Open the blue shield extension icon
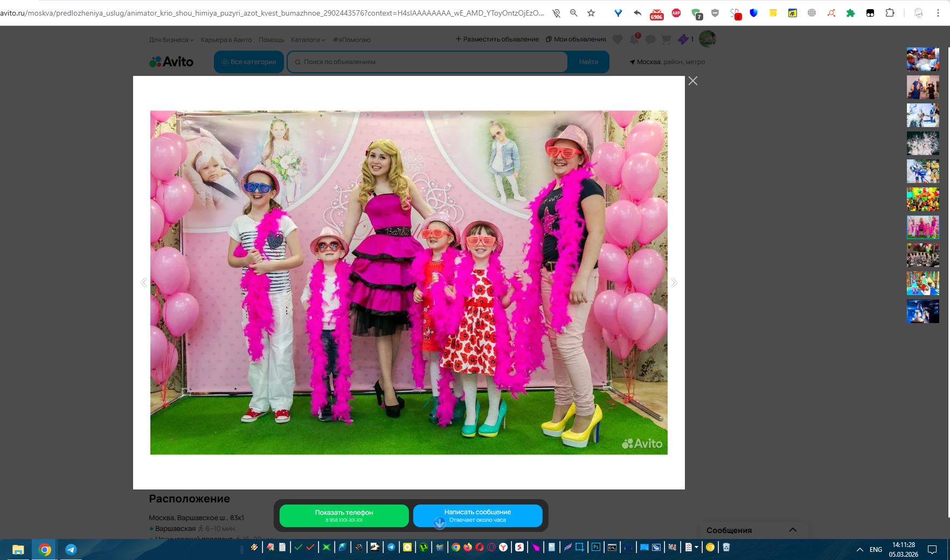The width and height of the screenshot is (950, 560). [x=753, y=13]
